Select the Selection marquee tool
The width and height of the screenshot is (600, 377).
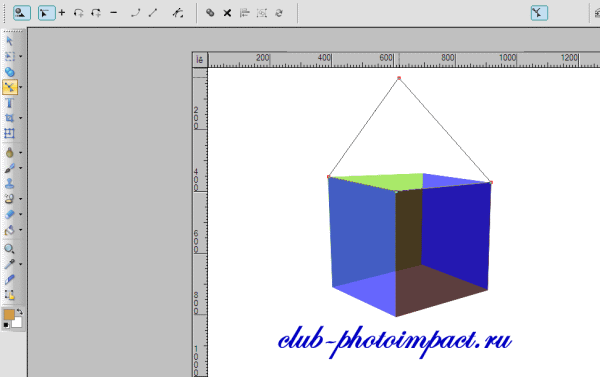pyautogui.click(x=10, y=56)
